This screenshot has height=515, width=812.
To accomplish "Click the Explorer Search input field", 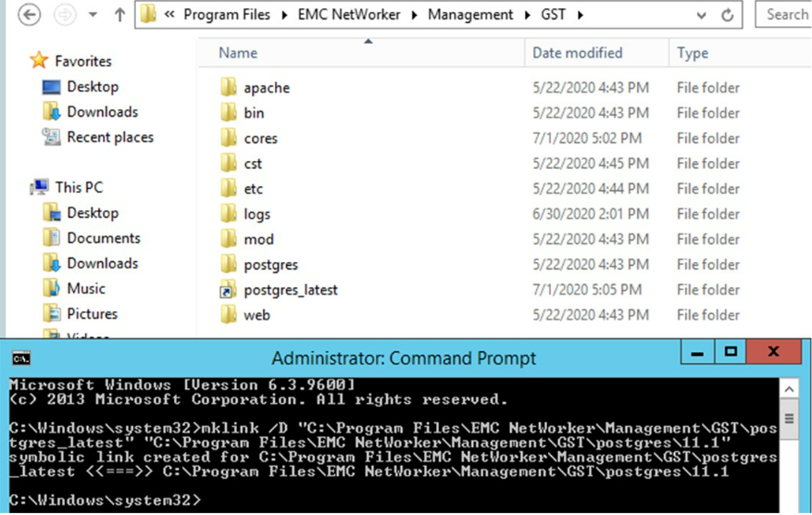I will point(786,15).
